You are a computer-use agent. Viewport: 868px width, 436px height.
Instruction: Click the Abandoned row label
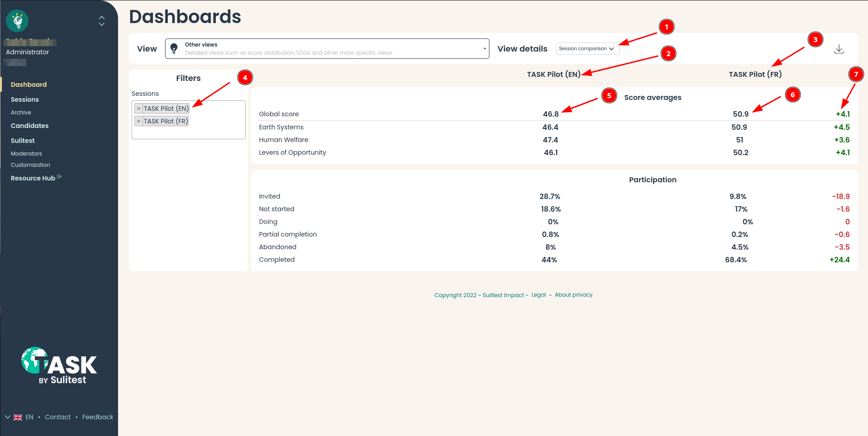click(x=277, y=247)
